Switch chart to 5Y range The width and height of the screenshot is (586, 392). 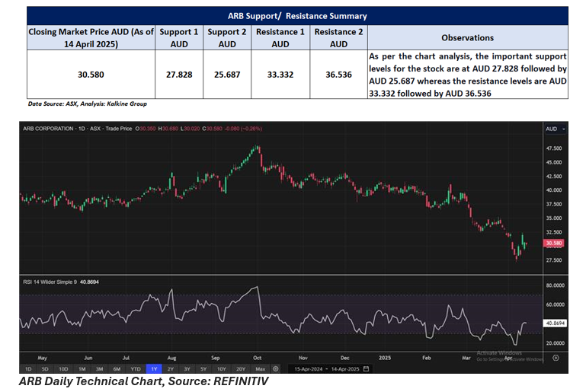pyautogui.click(x=203, y=369)
